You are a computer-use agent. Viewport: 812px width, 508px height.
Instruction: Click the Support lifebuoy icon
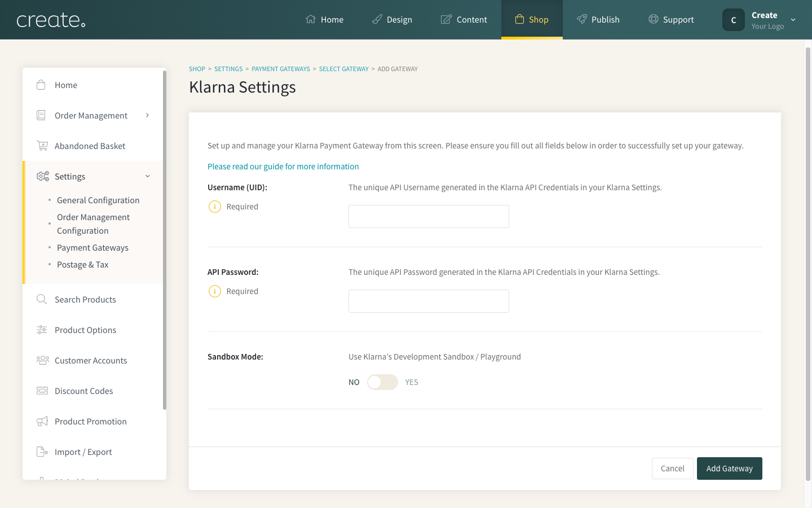(x=654, y=19)
